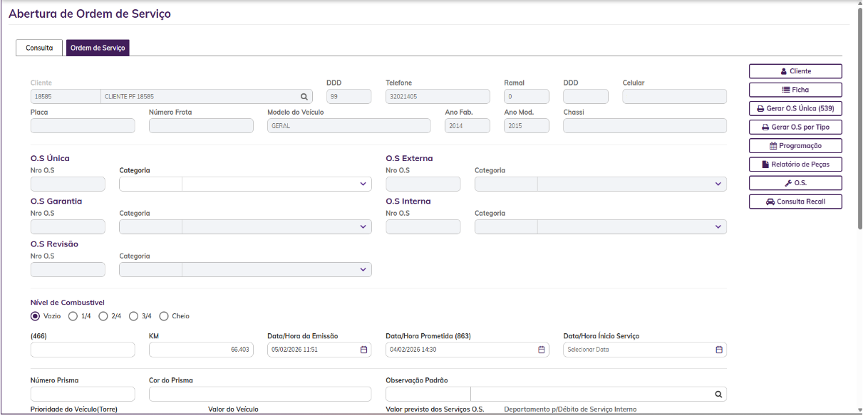Click the Ramal field
This screenshot has height=418, width=868.
527,96
